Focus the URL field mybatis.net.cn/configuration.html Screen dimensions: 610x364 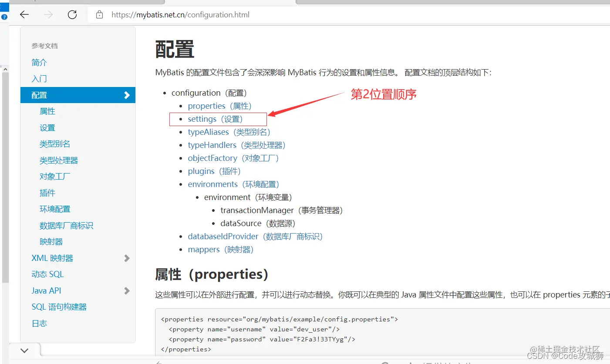pos(180,15)
